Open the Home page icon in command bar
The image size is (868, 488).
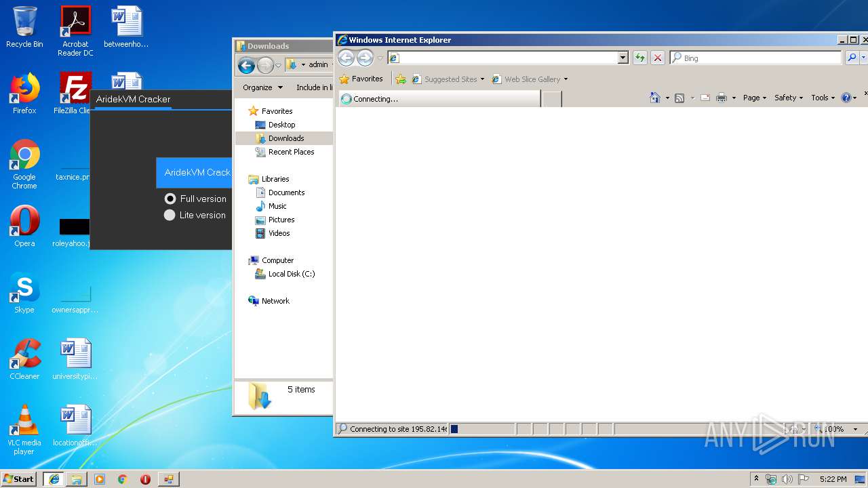(x=654, y=98)
